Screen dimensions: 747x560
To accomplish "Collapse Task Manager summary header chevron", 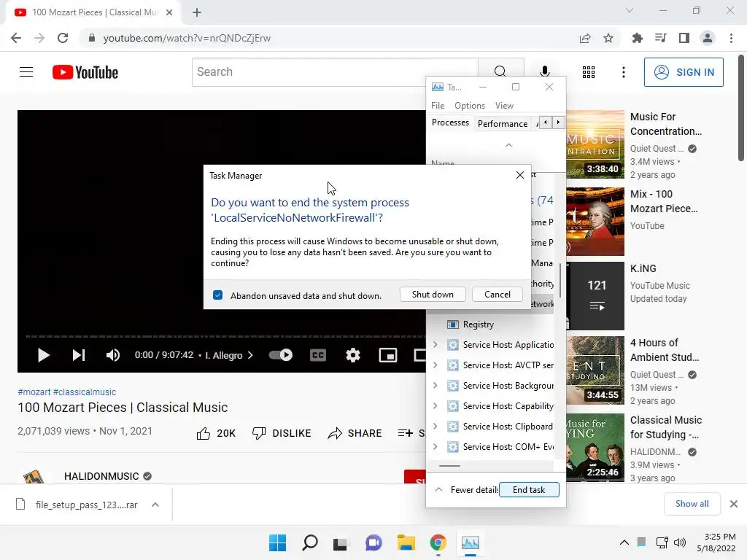I will (x=508, y=145).
